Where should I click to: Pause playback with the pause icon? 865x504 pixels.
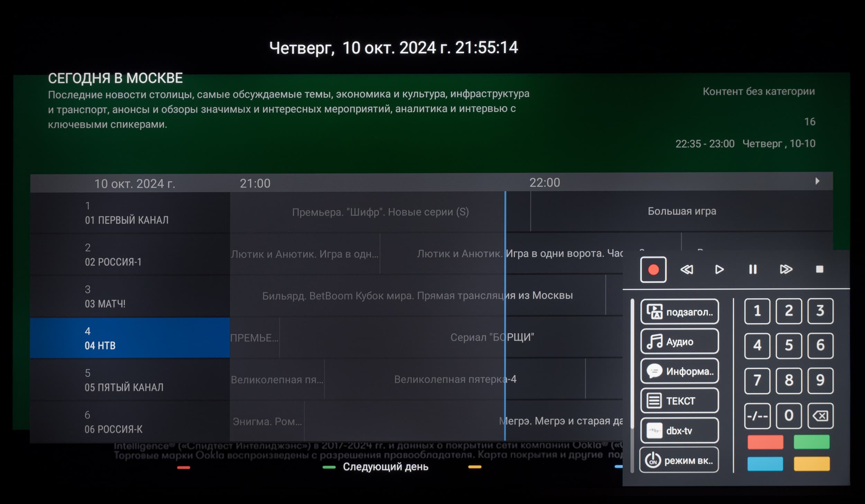click(x=753, y=269)
